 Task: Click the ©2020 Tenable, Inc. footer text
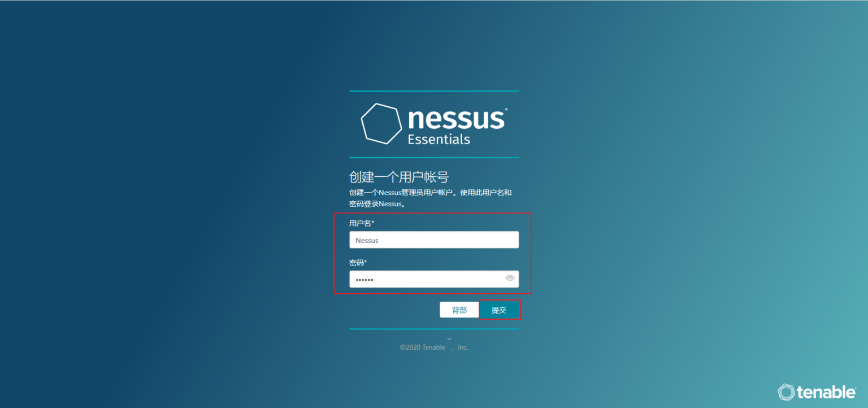point(434,348)
